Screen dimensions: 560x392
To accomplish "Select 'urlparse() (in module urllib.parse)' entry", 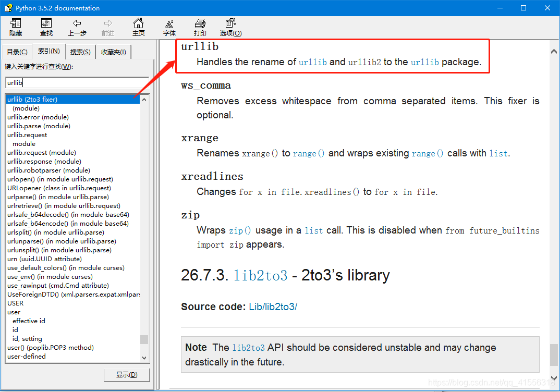I will tap(58, 197).
